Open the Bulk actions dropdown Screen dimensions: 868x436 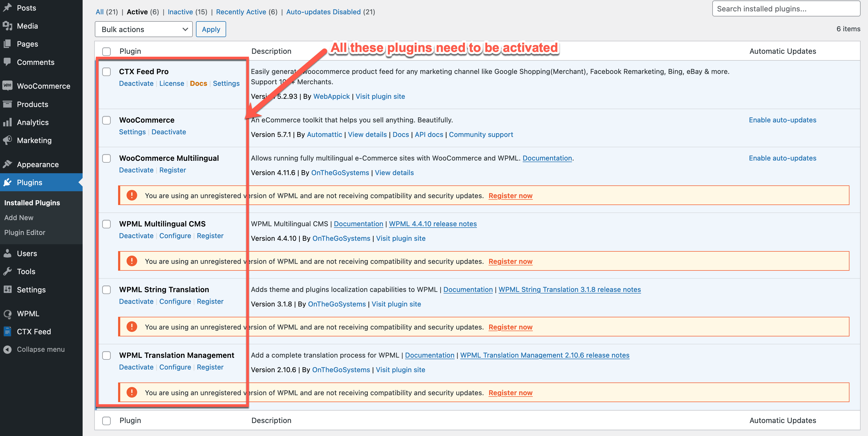click(144, 29)
